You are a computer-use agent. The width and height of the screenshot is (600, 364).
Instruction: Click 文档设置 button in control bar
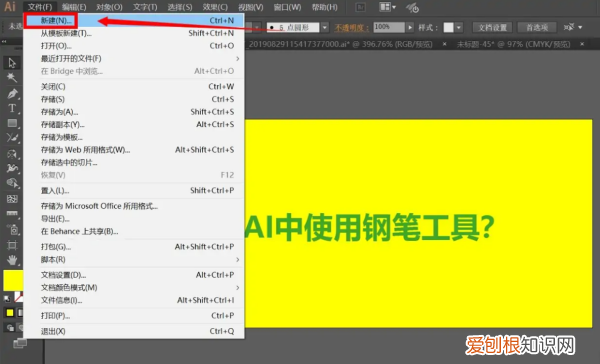492,28
